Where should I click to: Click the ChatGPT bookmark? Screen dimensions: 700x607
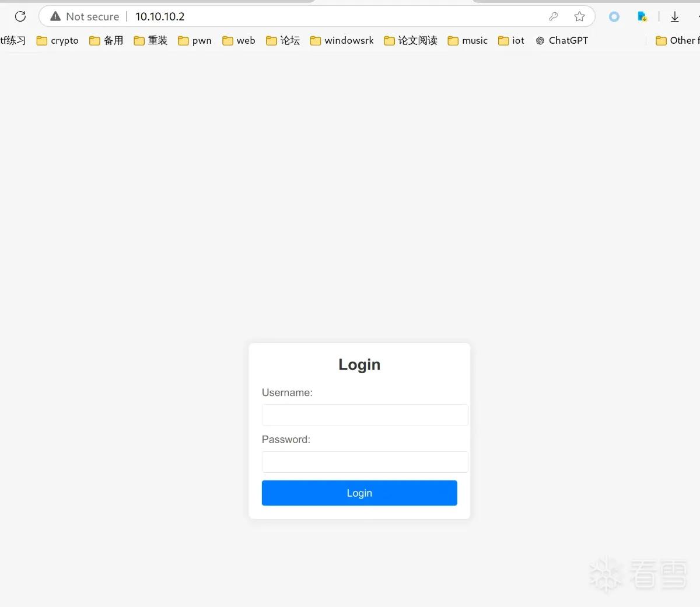[x=562, y=40]
